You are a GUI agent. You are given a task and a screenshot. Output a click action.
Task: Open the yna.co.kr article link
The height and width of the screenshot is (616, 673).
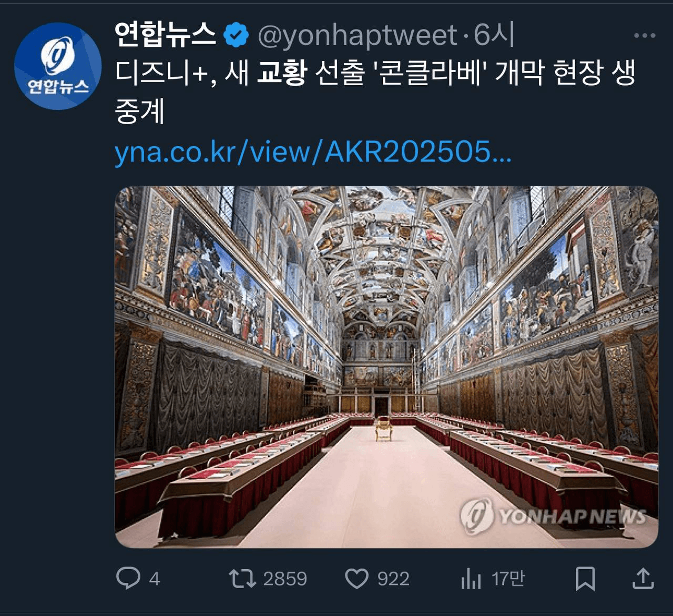click(313, 152)
